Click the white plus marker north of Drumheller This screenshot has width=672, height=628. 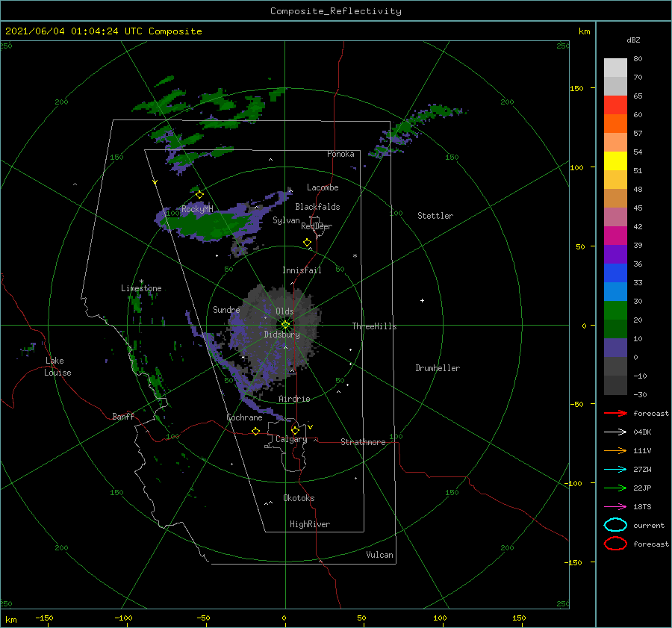click(x=422, y=300)
